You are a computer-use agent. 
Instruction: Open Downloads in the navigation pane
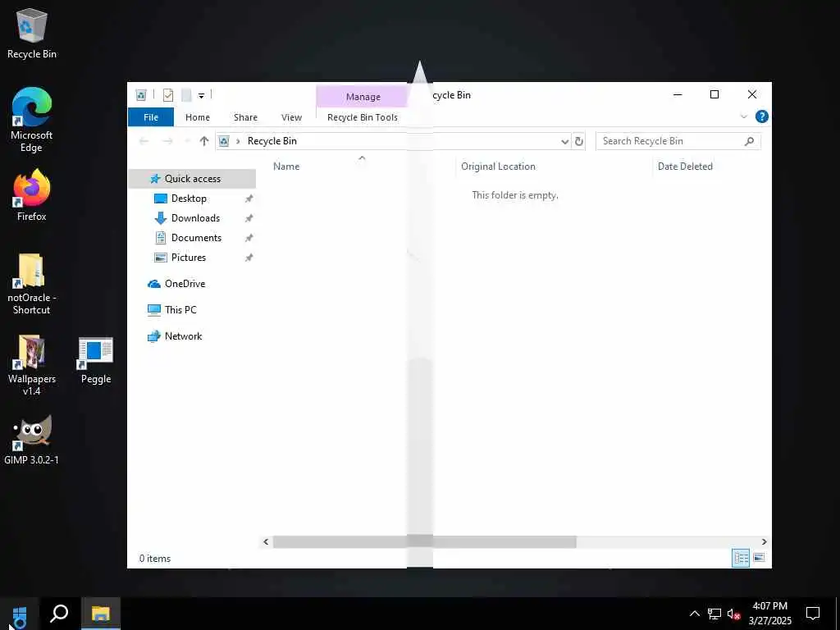pyautogui.click(x=195, y=218)
